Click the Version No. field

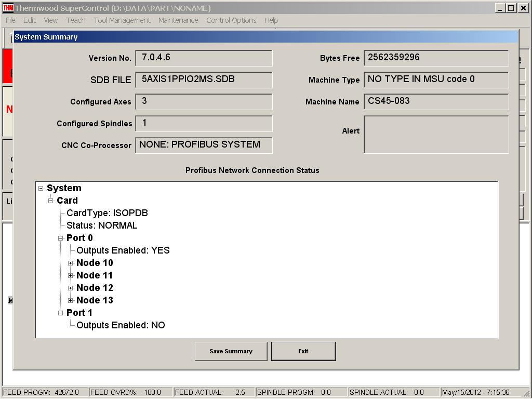pyautogui.click(x=203, y=58)
